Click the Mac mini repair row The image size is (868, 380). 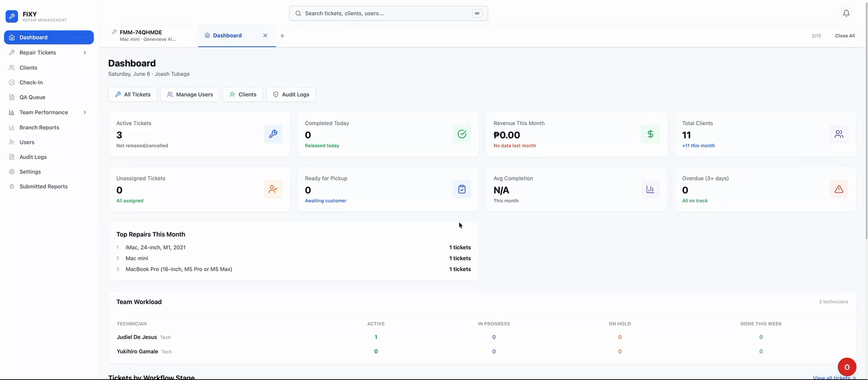click(x=293, y=259)
